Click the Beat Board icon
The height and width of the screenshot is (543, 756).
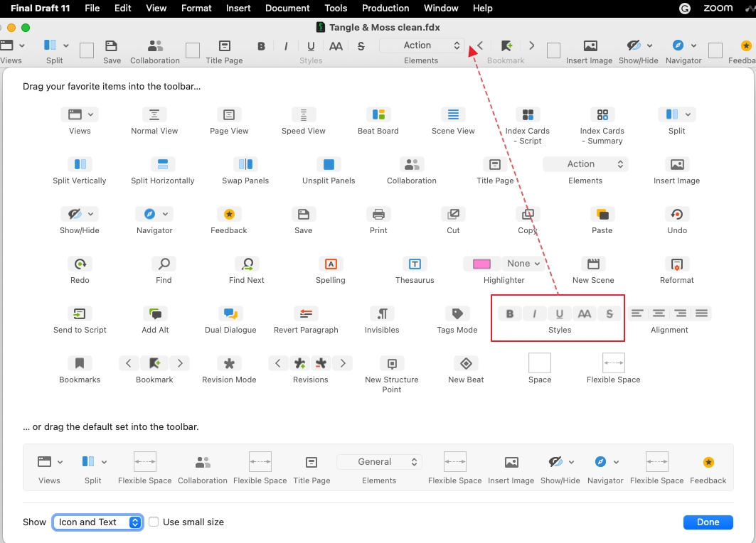point(378,114)
